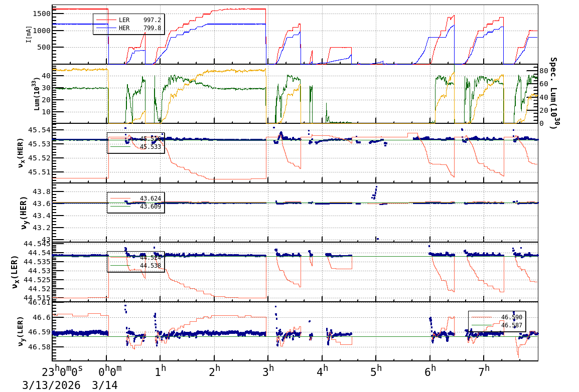Select the LER value 997.2
The image size is (579, 392).
(152, 20)
